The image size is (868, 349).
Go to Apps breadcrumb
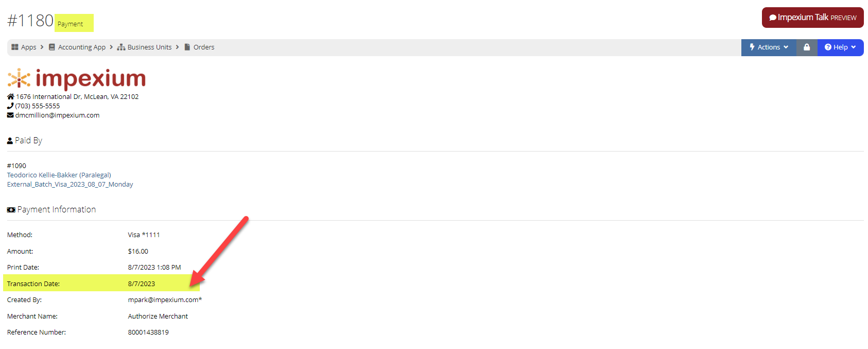coord(29,47)
